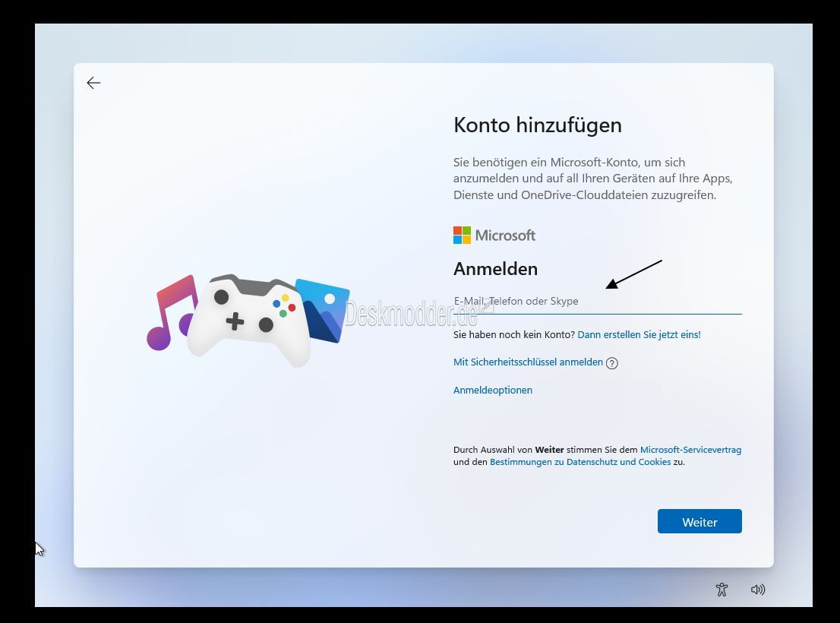840x623 pixels.
Task: Click the Microsoft logo
Action: [x=494, y=236]
